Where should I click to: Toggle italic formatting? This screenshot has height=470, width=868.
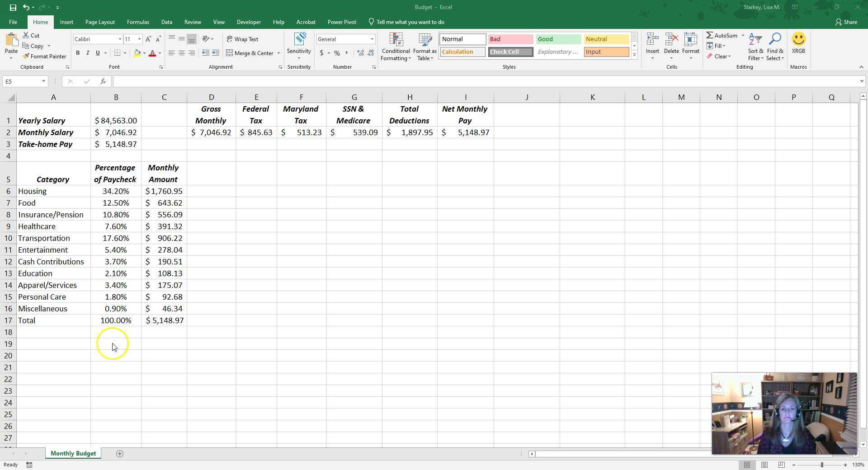coord(87,53)
